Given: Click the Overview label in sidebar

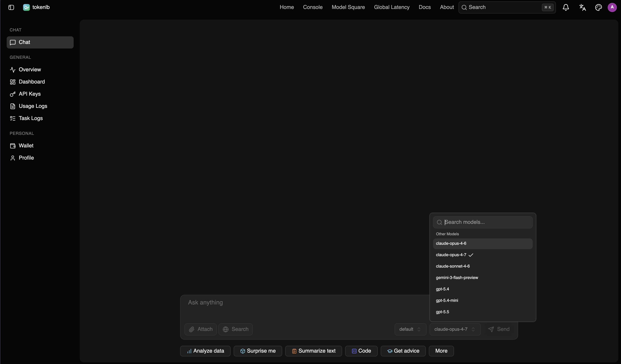Looking at the screenshot, I should 30,70.
